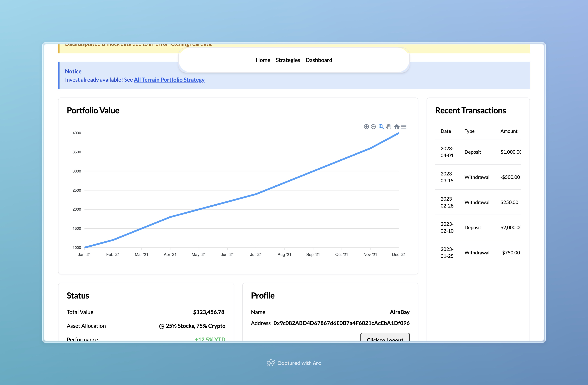Select the 2023-01-25 Withdrawal transaction row
This screenshot has width=588, height=385.
[x=478, y=252]
